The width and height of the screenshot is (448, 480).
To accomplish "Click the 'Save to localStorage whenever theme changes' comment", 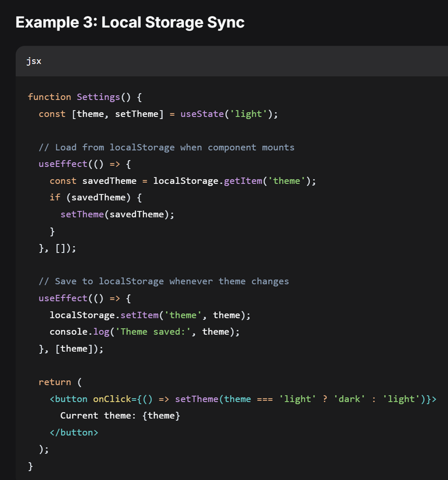I will 164,281.
